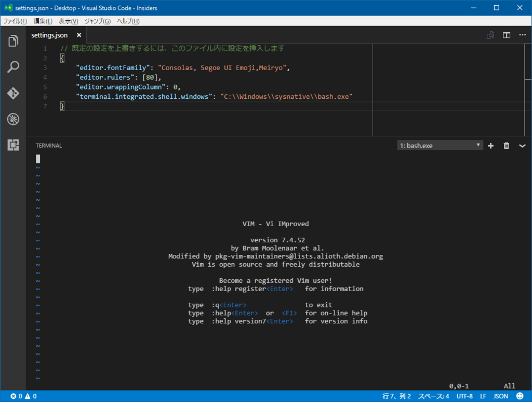Click the スペース: 4 indentation indicator
Screen dimensions: 532x402
click(434, 396)
